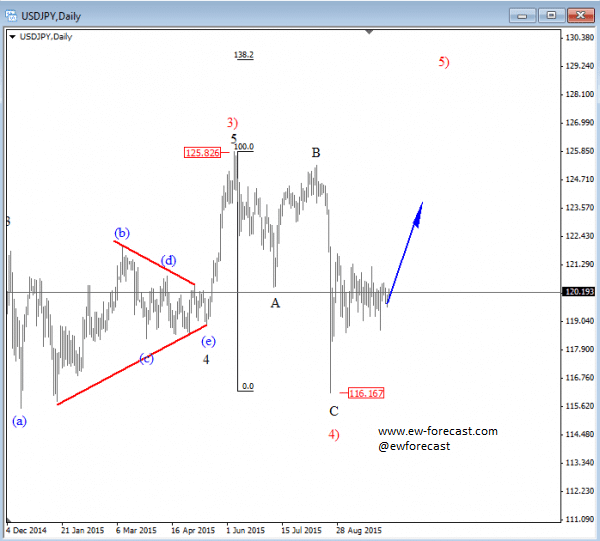Viewport: 600px width, 541px height.
Task: Click the @ewforecast text label
Action: coord(414,446)
